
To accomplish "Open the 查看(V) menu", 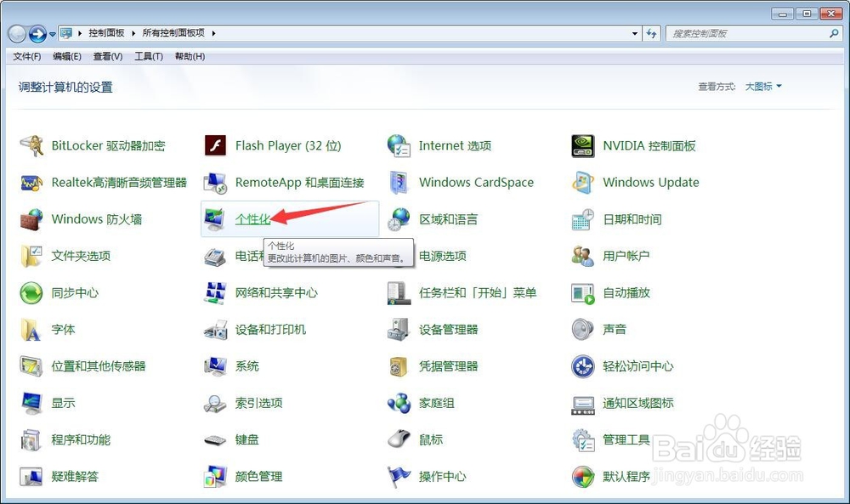I will pyautogui.click(x=108, y=56).
